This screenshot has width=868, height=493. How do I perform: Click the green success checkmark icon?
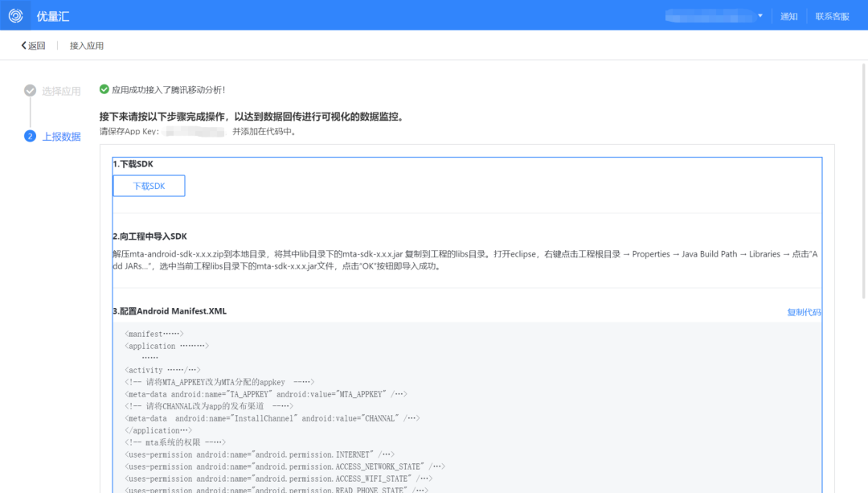[x=104, y=89]
